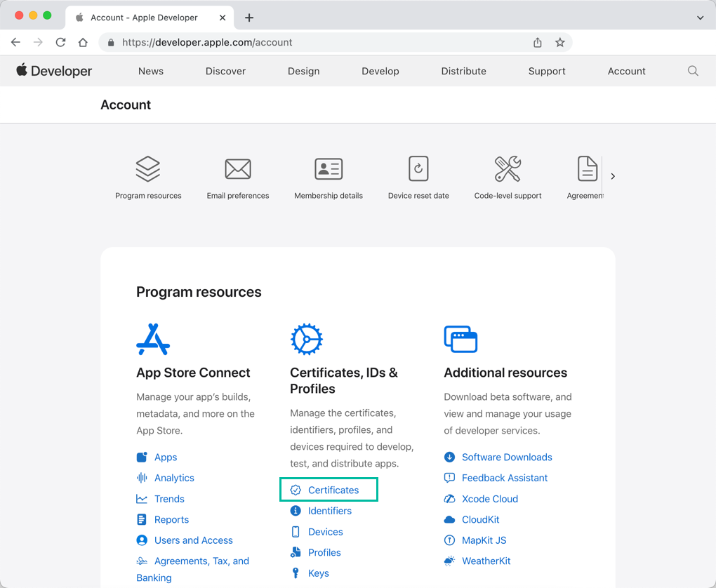Bookmark this page with the star icon
The height and width of the screenshot is (588, 716).
point(560,42)
